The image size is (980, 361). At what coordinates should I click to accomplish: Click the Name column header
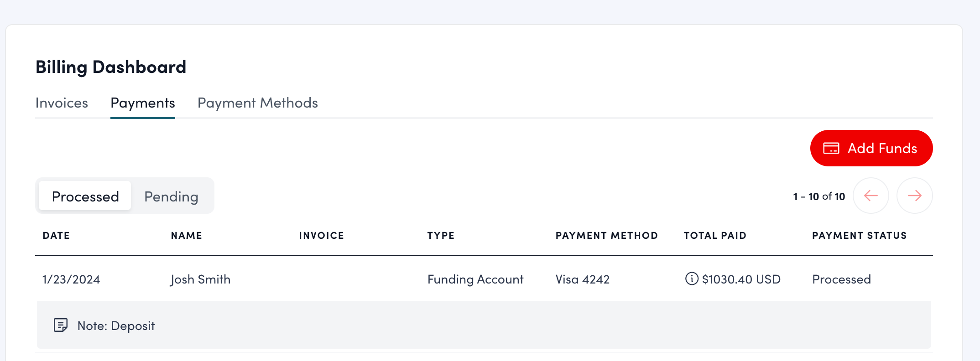(x=186, y=235)
